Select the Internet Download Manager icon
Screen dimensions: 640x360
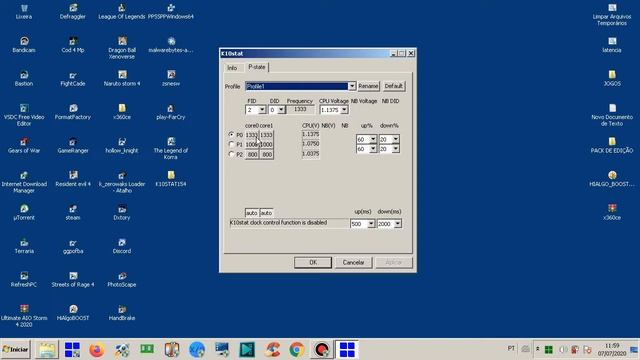[24, 182]
